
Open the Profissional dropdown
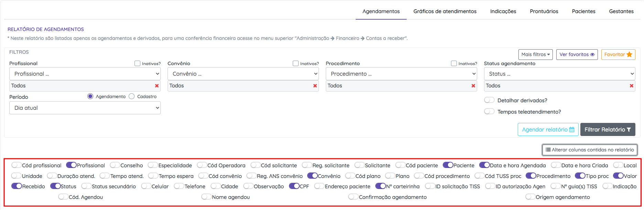pos(85,74)
